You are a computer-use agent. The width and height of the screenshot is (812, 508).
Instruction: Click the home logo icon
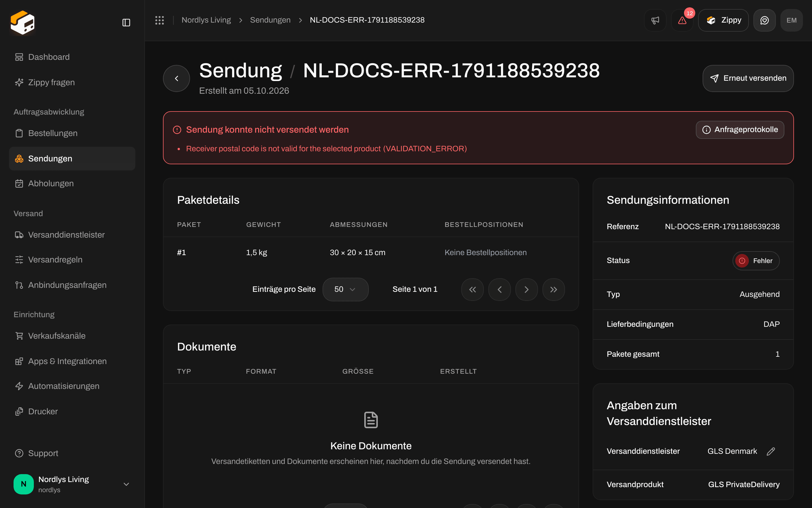tap(23, 23)
